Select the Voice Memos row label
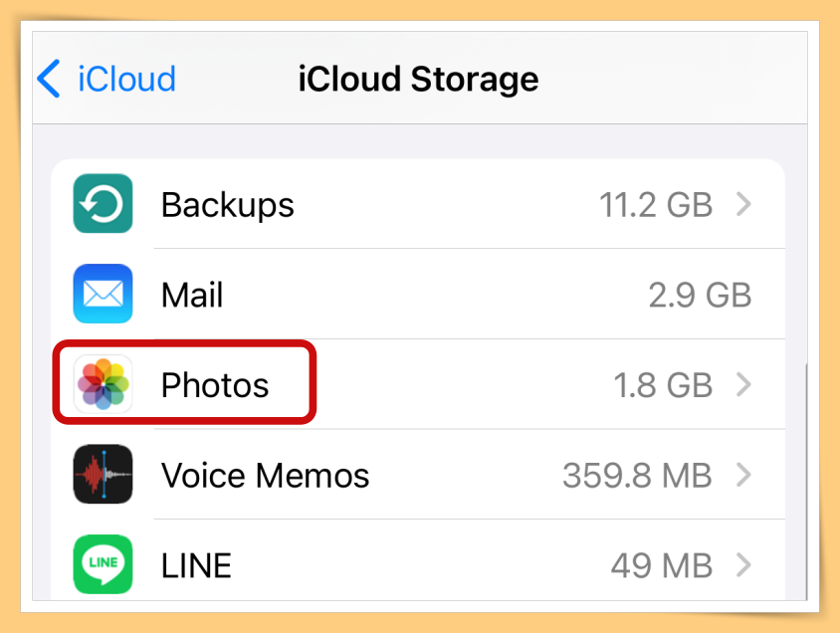This screenshot has height=633, width=840. click(265, 475)
